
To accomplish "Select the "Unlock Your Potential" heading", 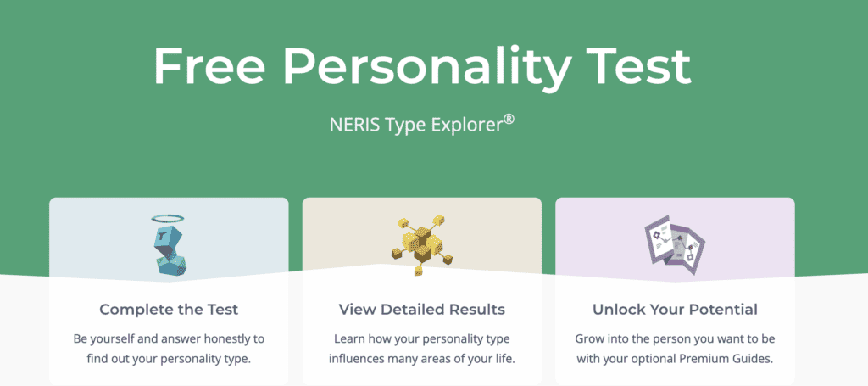I will (675, 309).
